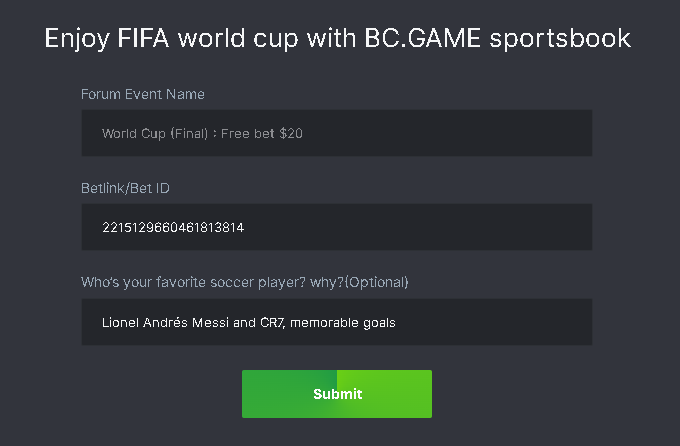
Task: Click the page heading about FIFA world cup
Action: (x=338, y=38)
